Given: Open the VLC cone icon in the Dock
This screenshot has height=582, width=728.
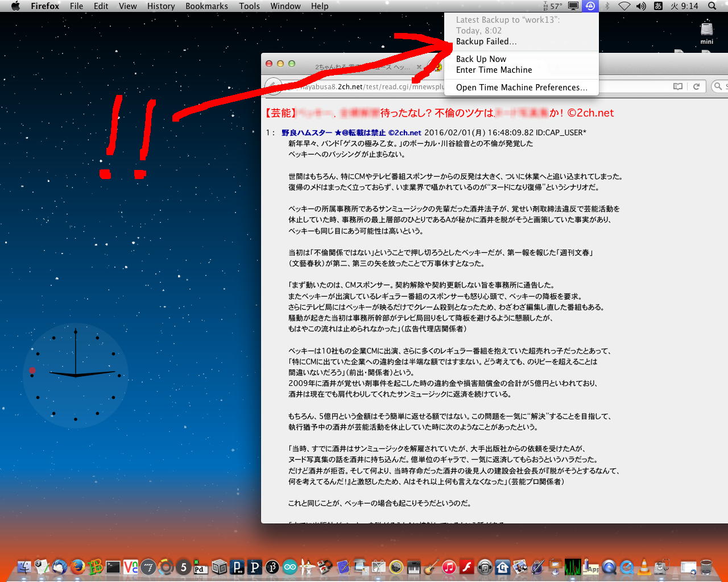Looking at the screenshot, I should coord(644,567).
